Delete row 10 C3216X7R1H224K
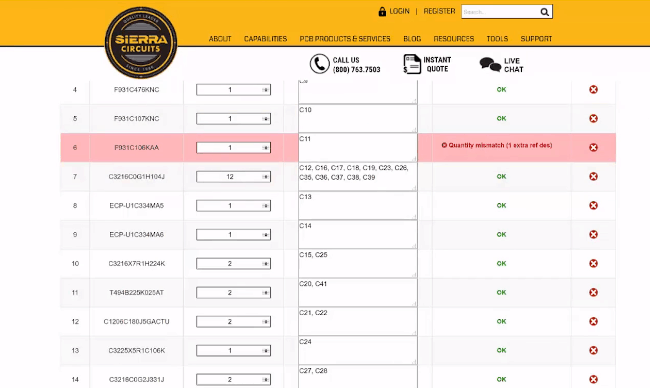Screen dimensions: 650x388 pyautogui.click(x=593, y=264)
